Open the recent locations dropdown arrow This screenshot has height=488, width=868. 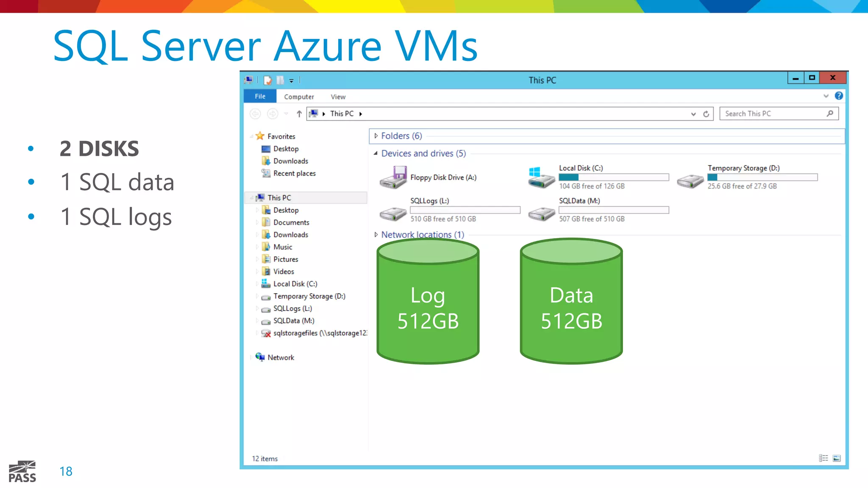tap(286, 114)
